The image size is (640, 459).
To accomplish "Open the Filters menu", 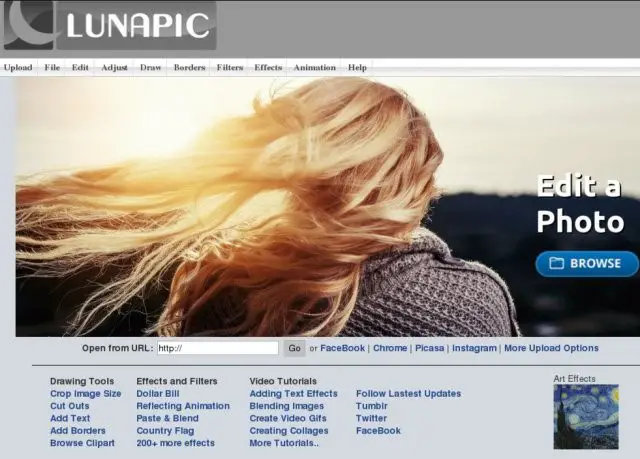I will point(230,68).
